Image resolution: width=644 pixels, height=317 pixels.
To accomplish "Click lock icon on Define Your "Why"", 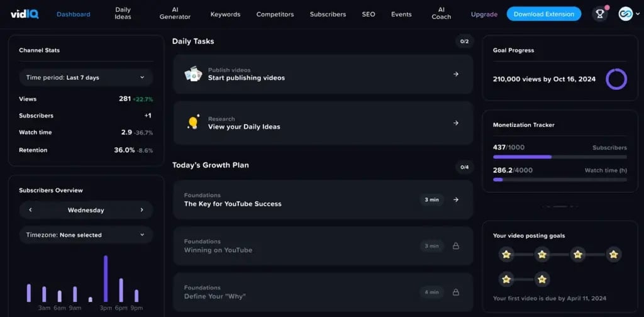I will [456, 292].
